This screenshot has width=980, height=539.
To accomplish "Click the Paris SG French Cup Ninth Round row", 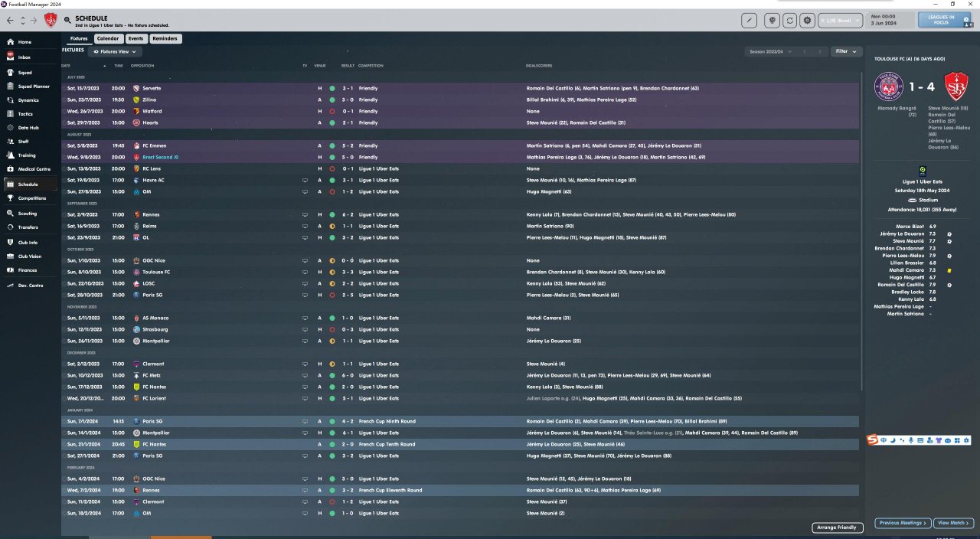I will pos(460,421).
